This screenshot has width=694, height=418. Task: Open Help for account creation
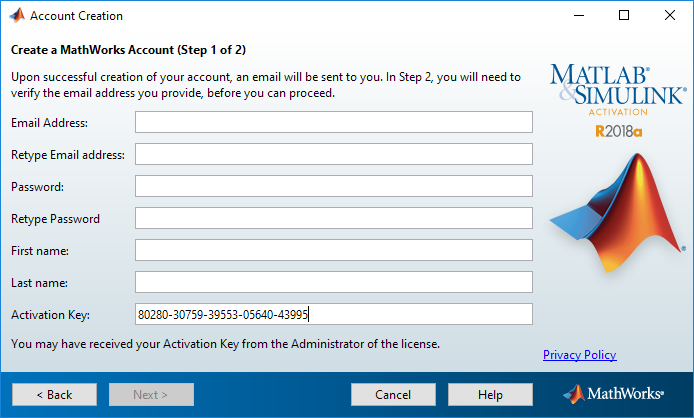490,395
